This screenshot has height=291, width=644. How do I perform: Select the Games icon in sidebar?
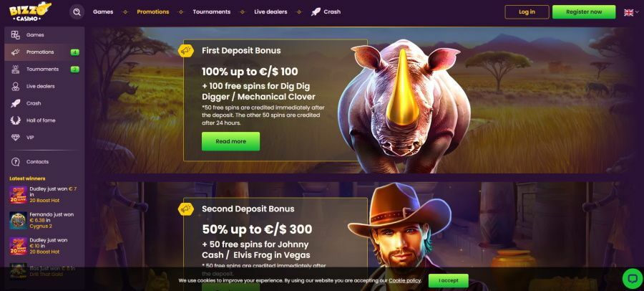click(16, 35)
